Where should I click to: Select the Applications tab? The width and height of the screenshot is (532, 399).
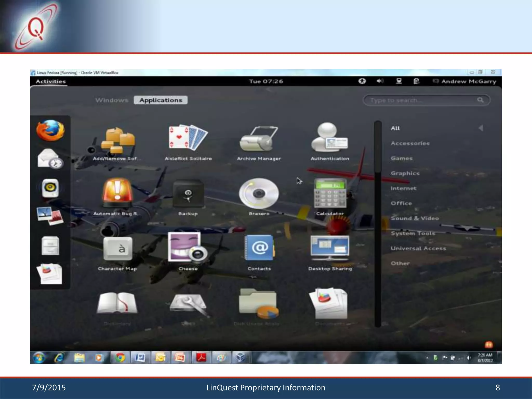click(x=161, y=100)
